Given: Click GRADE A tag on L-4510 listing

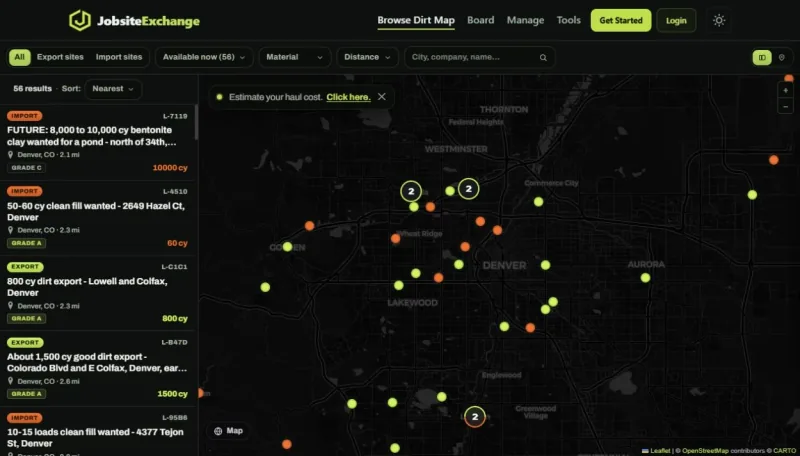Looking at the screenshot, I should [x=27, y=243].
